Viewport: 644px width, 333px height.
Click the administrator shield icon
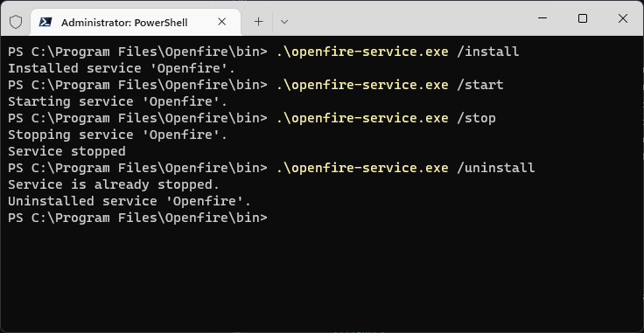[16, 22]
